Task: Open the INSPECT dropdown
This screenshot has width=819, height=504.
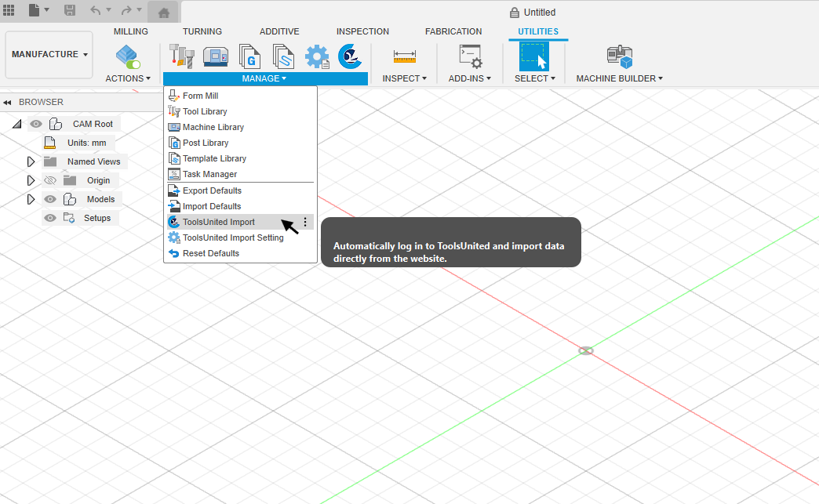Action: [405, 78]
